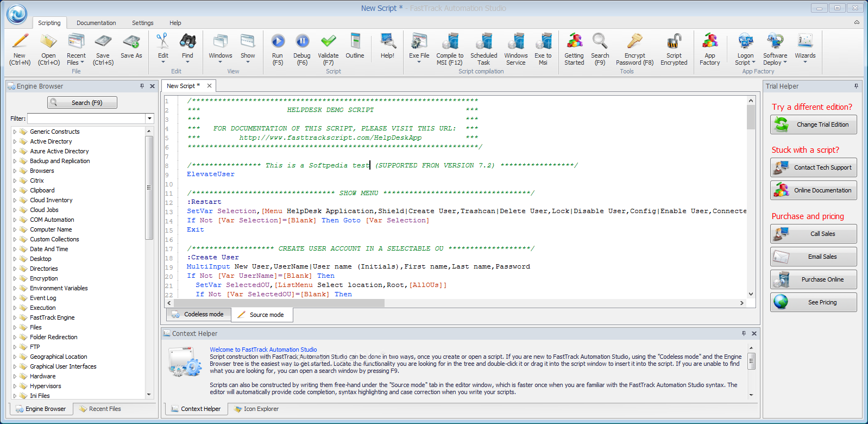Click the Change Trial Edition button

point(813,124)
